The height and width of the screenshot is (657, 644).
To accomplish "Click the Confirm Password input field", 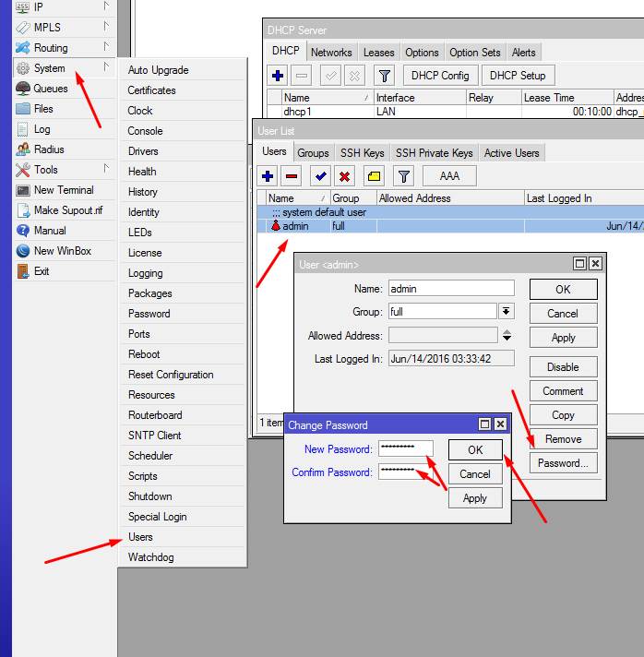I will [405, 472].
